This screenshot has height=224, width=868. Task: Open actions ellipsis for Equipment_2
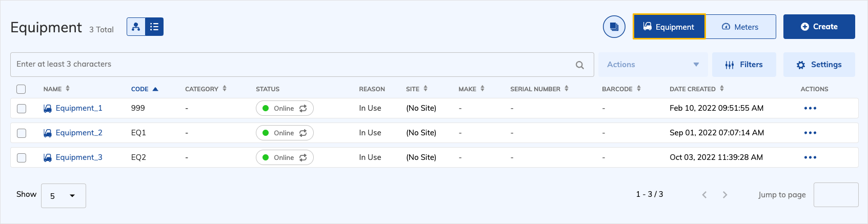pos(810,133)
